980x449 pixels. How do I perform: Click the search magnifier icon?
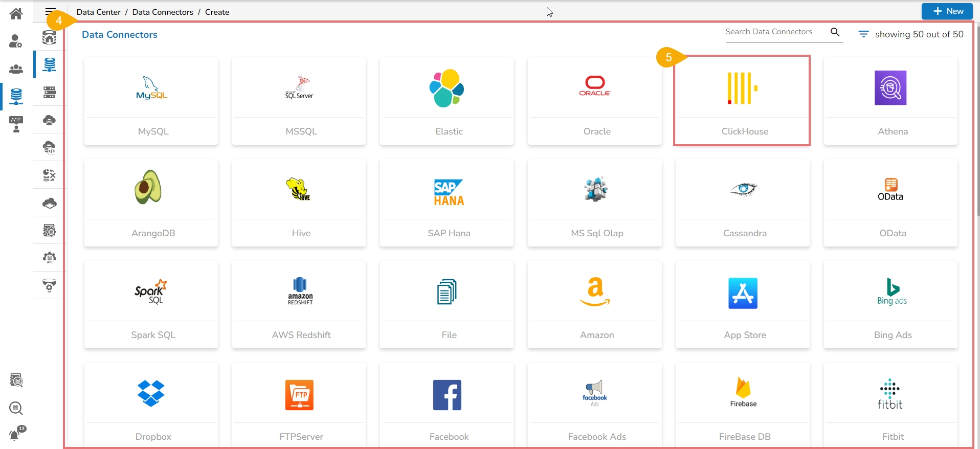(835, 32)
